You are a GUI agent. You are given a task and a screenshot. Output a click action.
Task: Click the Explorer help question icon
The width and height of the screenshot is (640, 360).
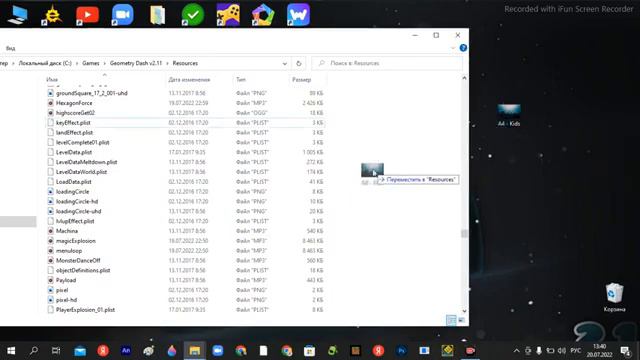tap(463, 48)
